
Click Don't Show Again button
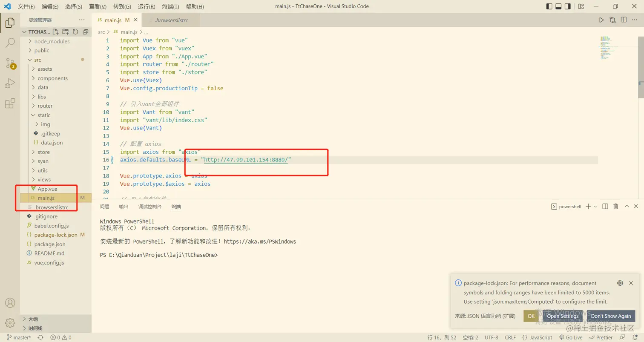click(x=611, y=316)
